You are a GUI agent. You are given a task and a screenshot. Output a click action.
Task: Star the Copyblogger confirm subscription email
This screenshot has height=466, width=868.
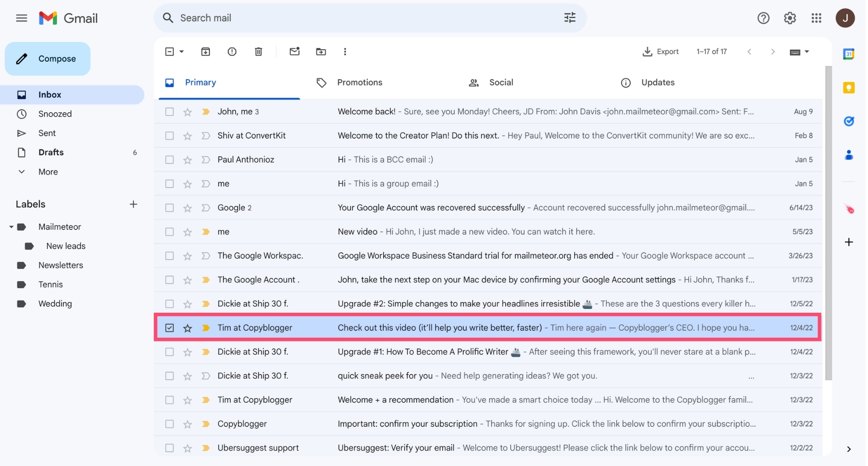(188, 424)
